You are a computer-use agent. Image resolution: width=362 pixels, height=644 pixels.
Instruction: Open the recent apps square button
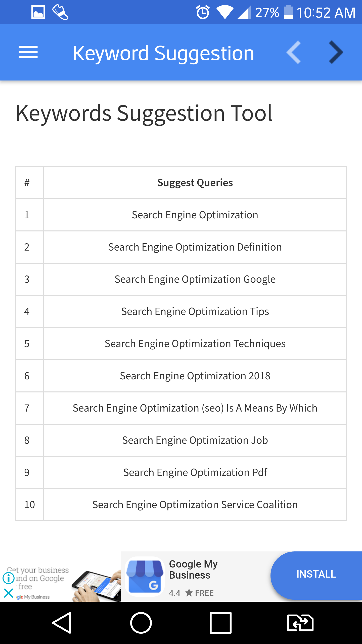click(x=220, y=623)
